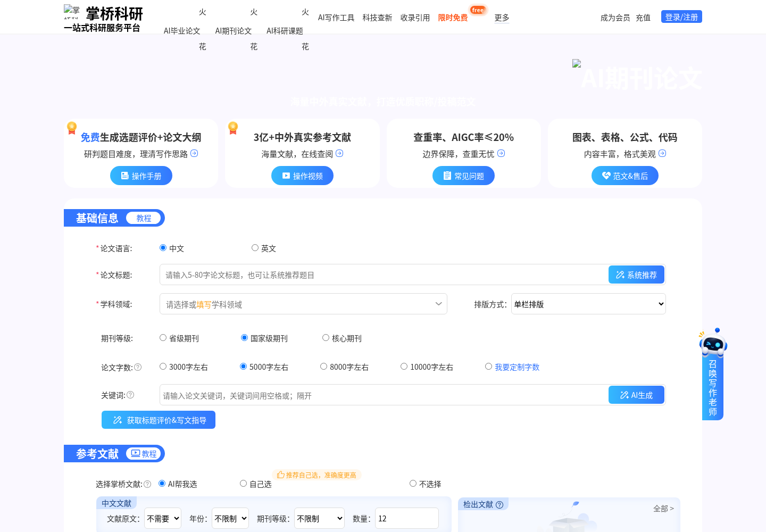766x532 pixels.
Task: Open 文献原文 不需要 dropdown
Action: click(163, 518)
